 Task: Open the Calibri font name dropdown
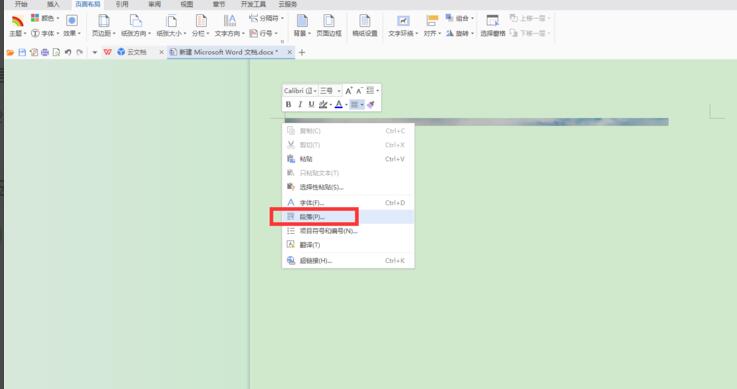(300, 91)
